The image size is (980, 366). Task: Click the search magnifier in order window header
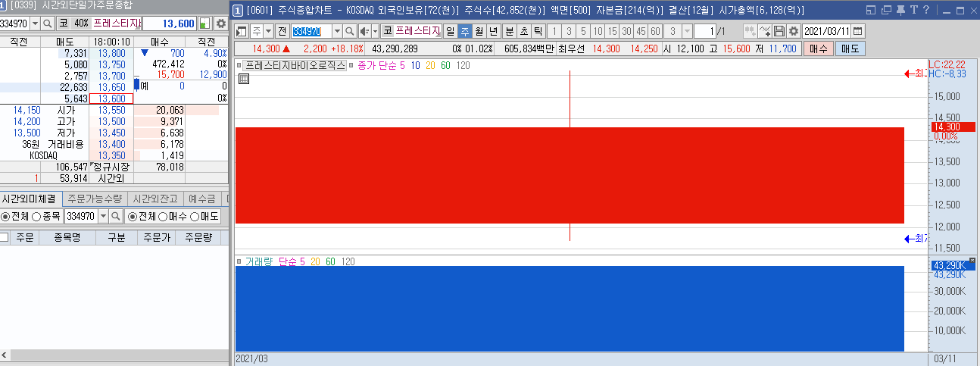(48, 23)
